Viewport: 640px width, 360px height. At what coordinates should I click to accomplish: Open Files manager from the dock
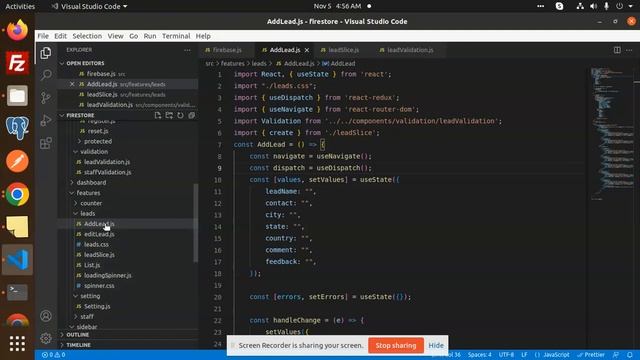point(17,96)
